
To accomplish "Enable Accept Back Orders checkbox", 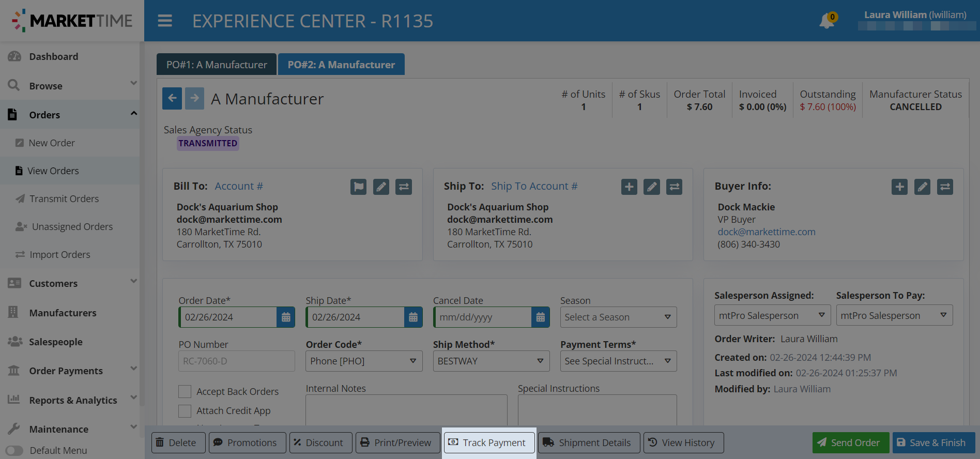I will 185,392.
